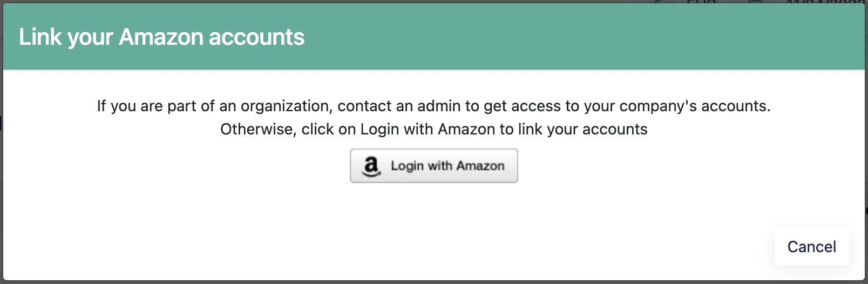Click the dimmed refresh icon above the dialog
Image resolution: width=868 pixels, height=284 pixels.
[x=658, y=2]
